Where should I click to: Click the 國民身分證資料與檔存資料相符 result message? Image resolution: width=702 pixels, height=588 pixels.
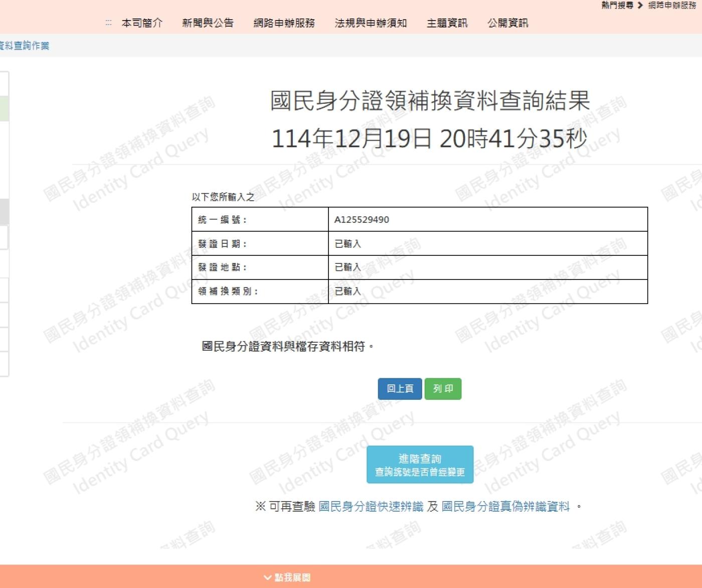tap(287, 347)
